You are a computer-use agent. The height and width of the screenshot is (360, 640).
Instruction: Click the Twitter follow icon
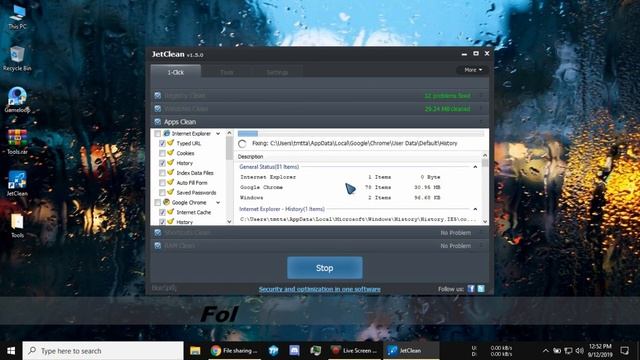pos(481,289)
